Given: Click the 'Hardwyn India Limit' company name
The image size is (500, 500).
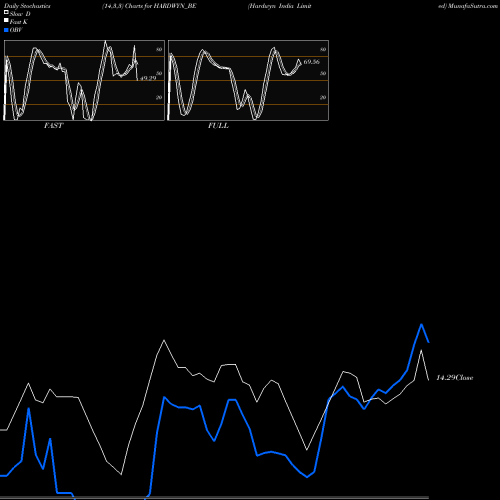Looking at the screenshot, I should [279, 6].
